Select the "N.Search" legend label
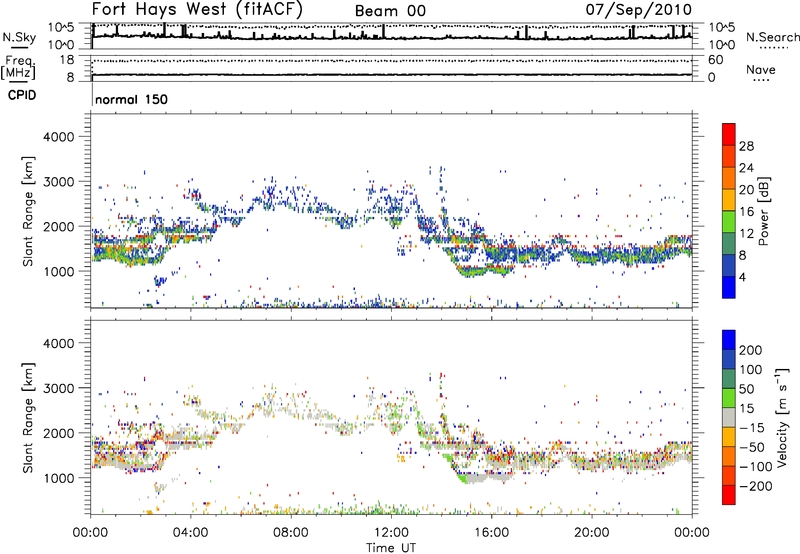This screenshot has width=800, height=554. tap(772, 37)
